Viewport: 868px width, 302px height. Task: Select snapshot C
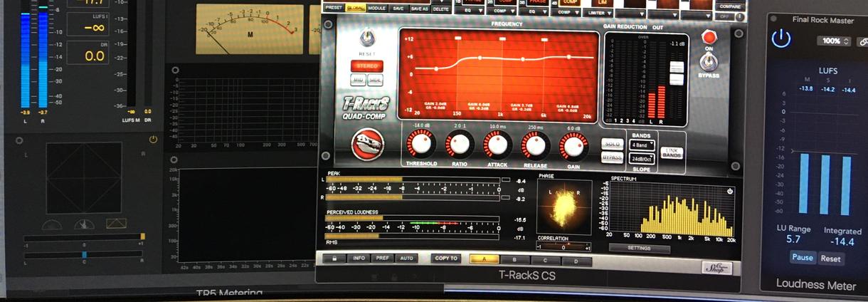(546, 261)
